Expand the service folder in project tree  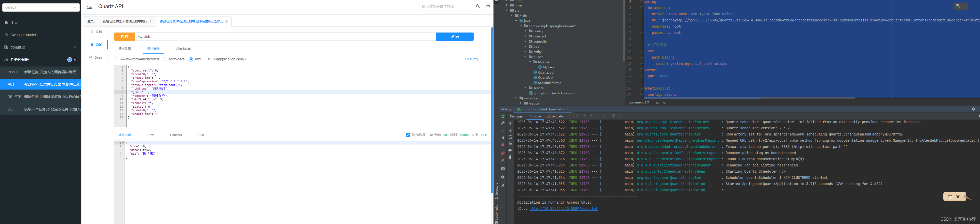click(x=525, y=88)
